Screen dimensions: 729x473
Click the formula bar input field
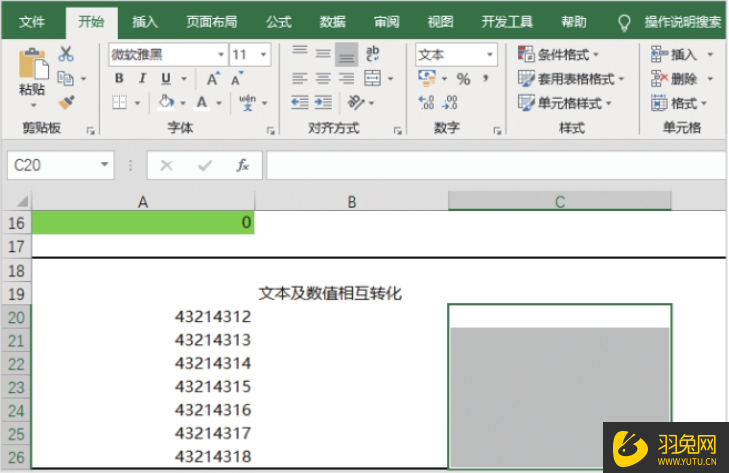coord(496,165)
